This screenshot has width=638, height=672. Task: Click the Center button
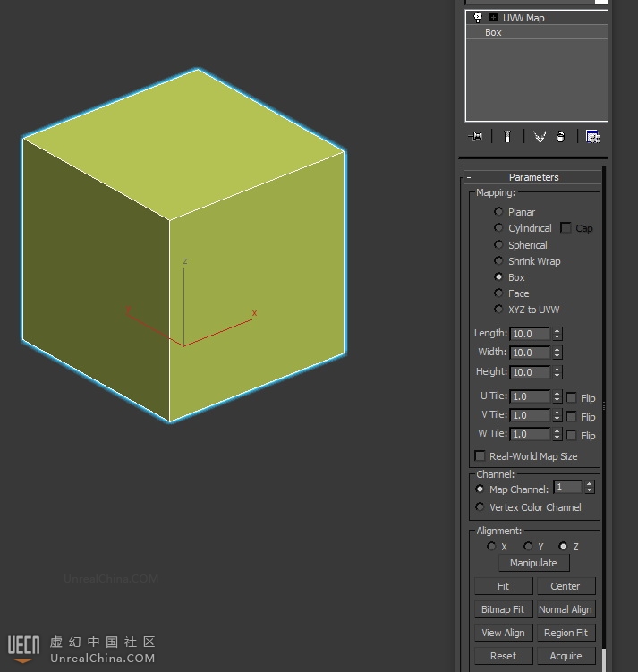click(566, 586)
